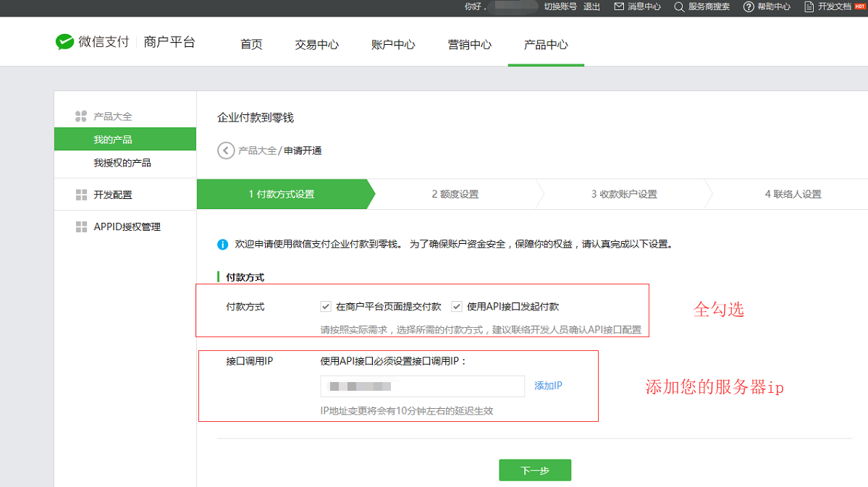The height and width of the screenshot is (487, 868).
Task: Open APPID授权管理 in the sidebar
Action: coord(127,226)
